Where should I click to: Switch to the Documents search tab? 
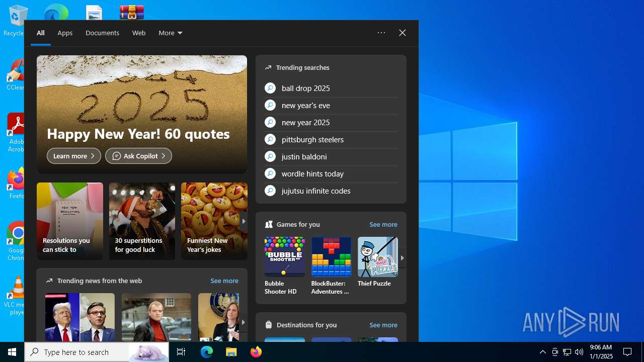coord(102,33)
